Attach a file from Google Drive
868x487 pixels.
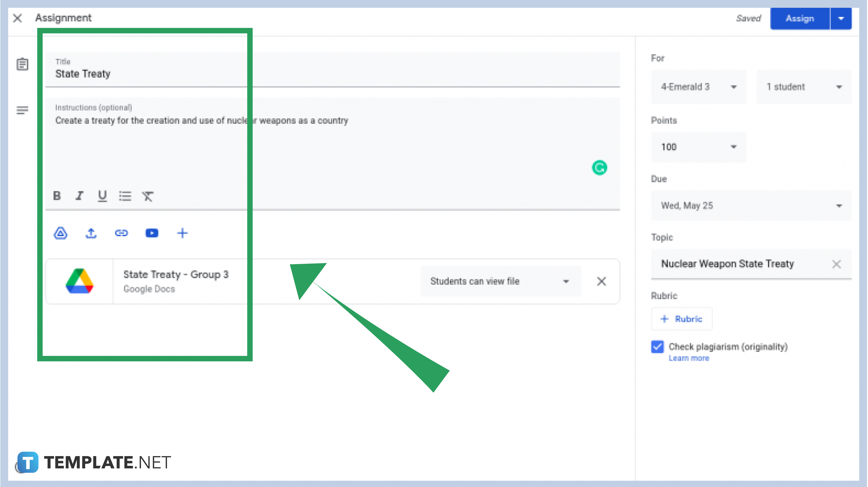[x=60, y=233]
